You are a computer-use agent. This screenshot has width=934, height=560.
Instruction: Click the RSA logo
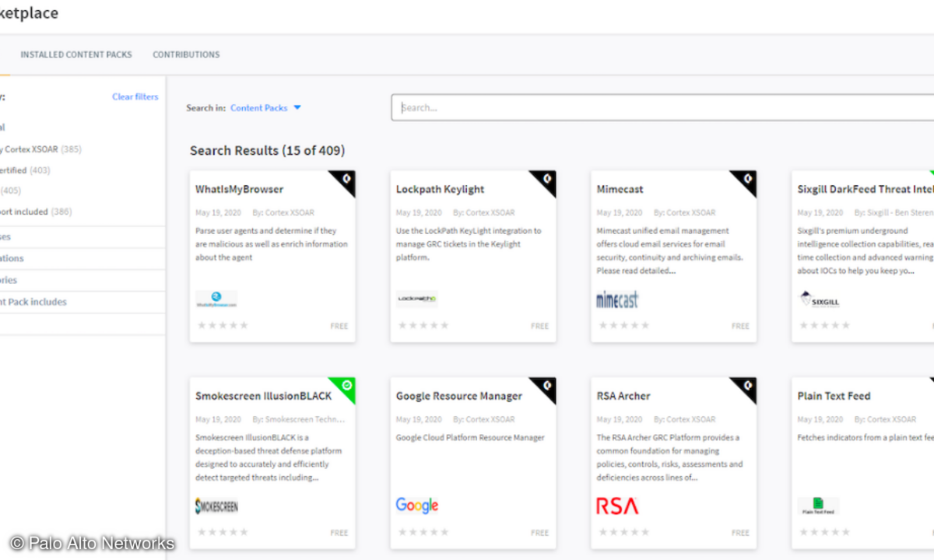point(617,506)
